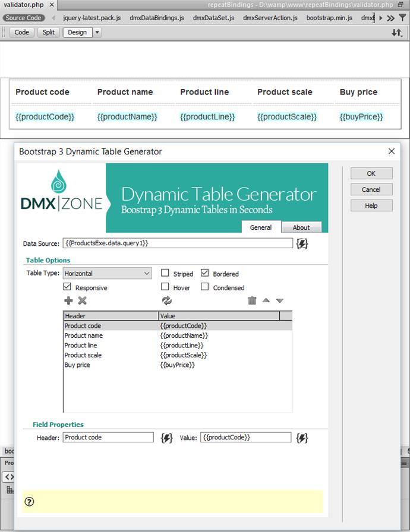Select the Product name row in list

coord(178,335)
